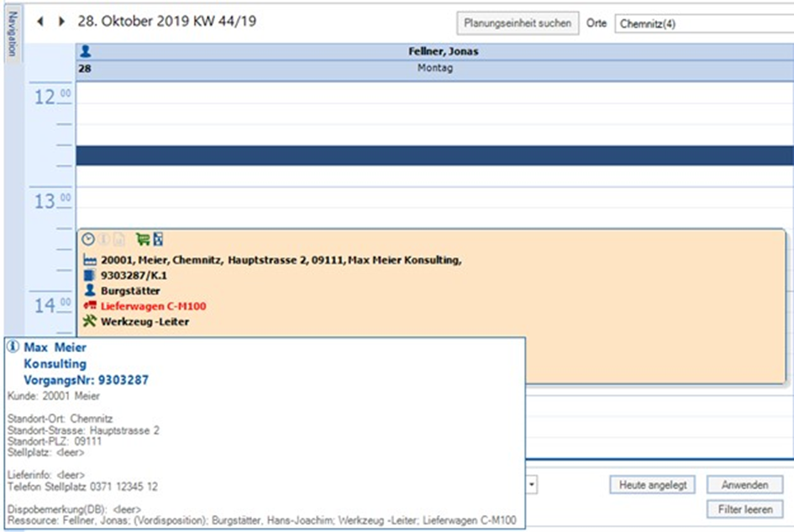Click the Lieferinfo: <leer> line
This screenshot has height=532, width=794.
[x=46, y=475]
